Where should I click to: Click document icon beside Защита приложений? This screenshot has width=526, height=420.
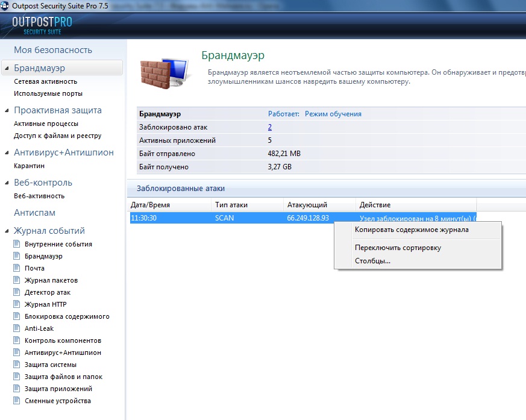pyautogui.click(x=16, y=389)
